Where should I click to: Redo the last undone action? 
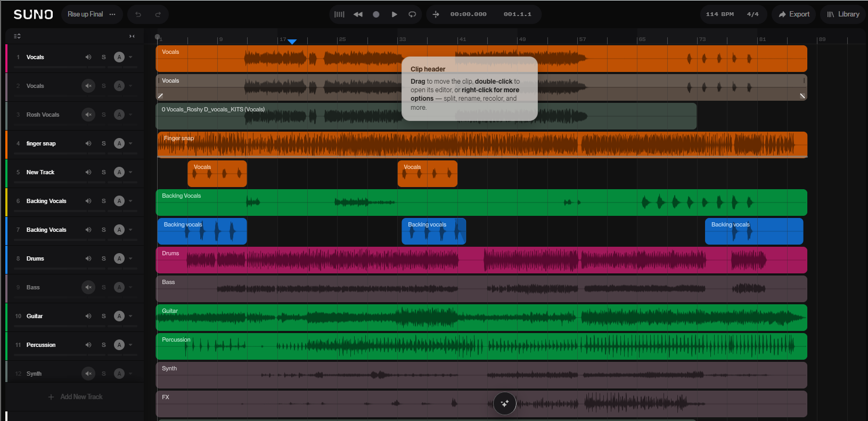tap(158, 14)
